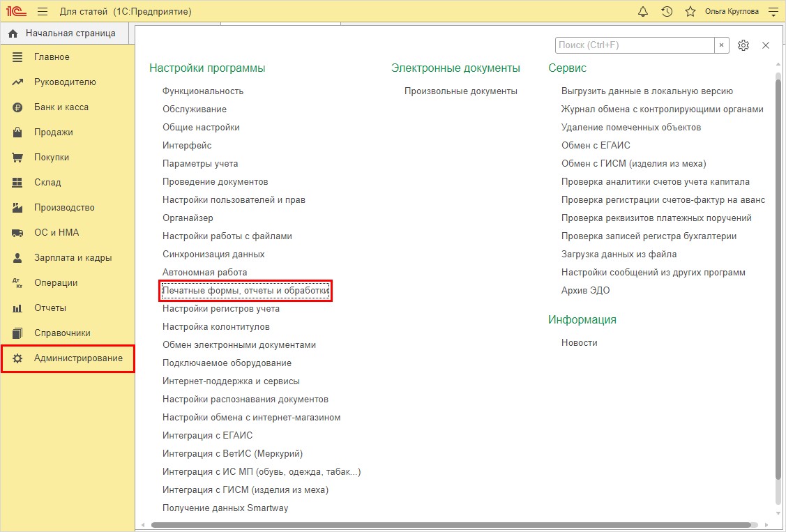Image resolution: width=786 pixels, height=532 pixels.
Task: Open Органайзер settings
Action: [x=188, y=218]
